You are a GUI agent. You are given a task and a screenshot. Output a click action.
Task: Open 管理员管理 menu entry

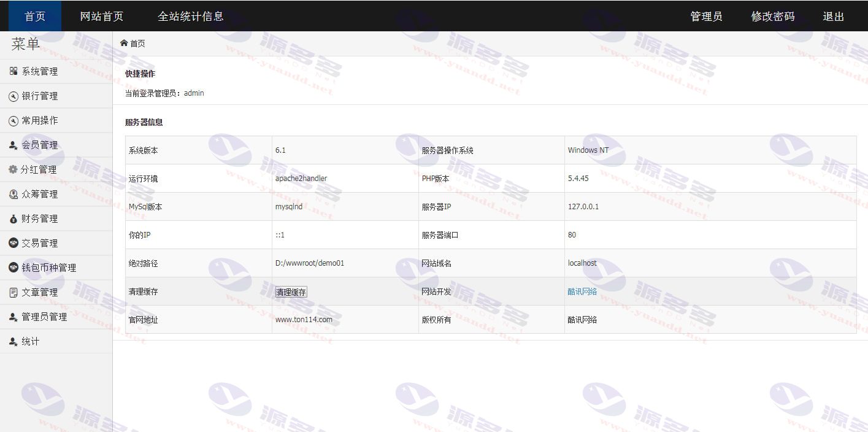(x=56, y=317)
